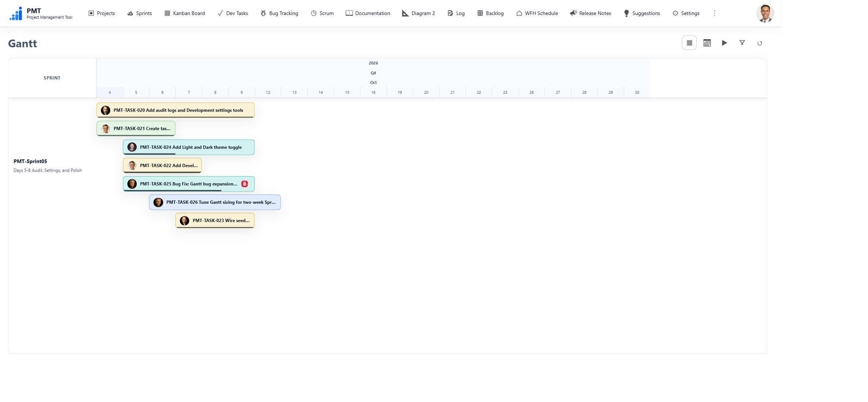
Task: Click the Release Notes megaphone icon
Action: pyautogui.click(x=573, y=13)
